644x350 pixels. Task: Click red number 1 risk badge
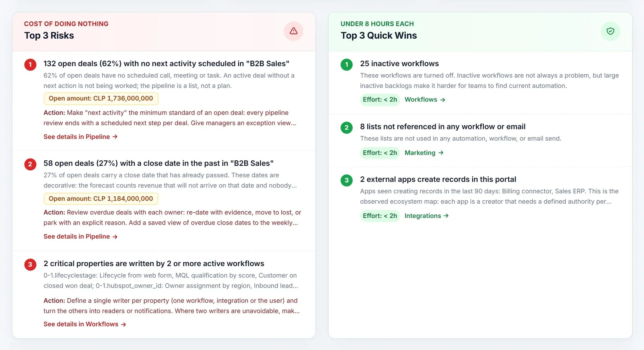pyautogui.click(x=30, y=64)
